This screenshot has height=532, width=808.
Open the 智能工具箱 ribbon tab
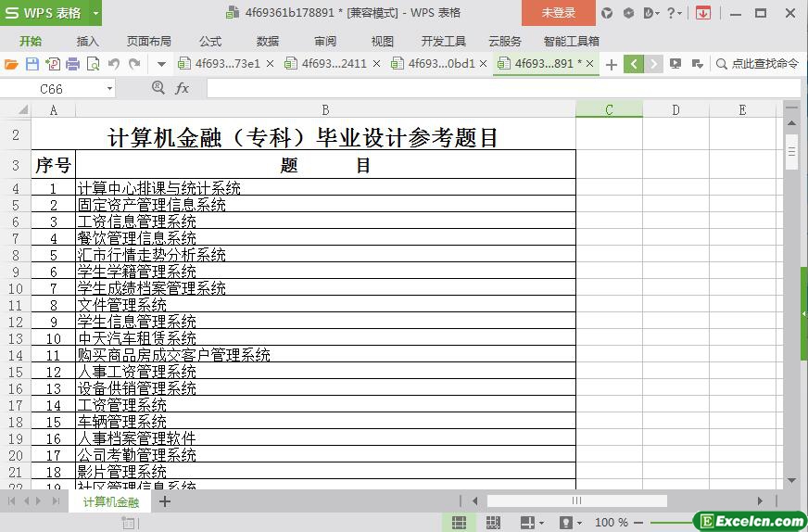(x=572, y=41)
